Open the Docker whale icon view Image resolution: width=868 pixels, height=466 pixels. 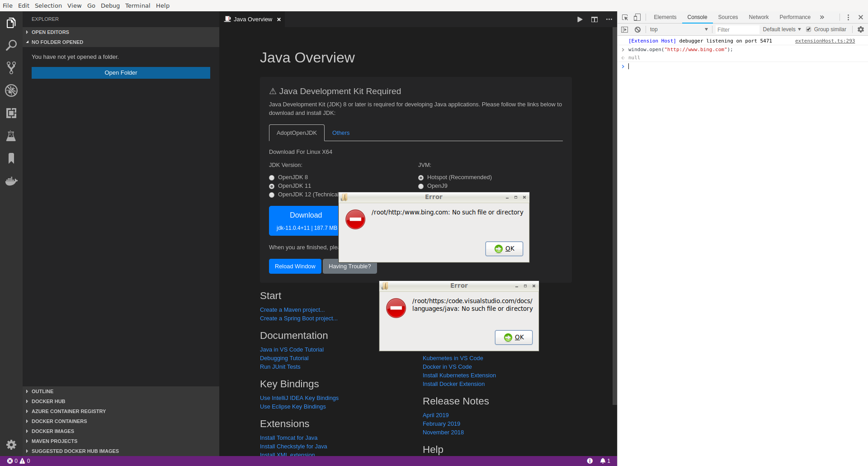[x=11, y=181]
